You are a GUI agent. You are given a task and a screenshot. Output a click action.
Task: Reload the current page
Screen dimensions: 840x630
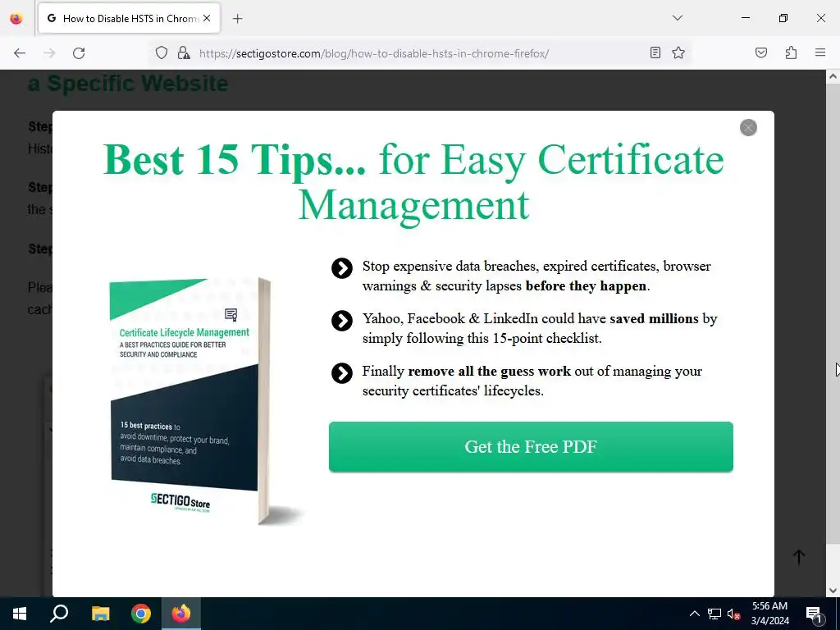79,53
